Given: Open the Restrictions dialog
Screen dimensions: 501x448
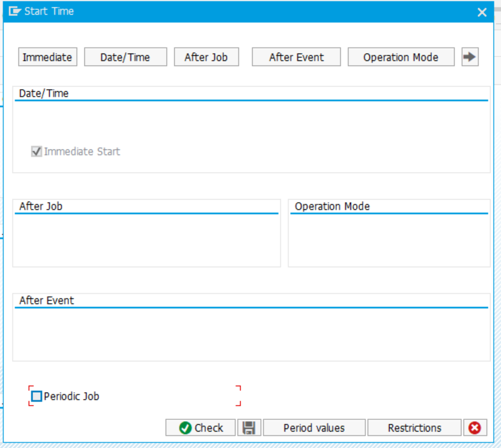Looking at the screenshot, I should (414, 427).
